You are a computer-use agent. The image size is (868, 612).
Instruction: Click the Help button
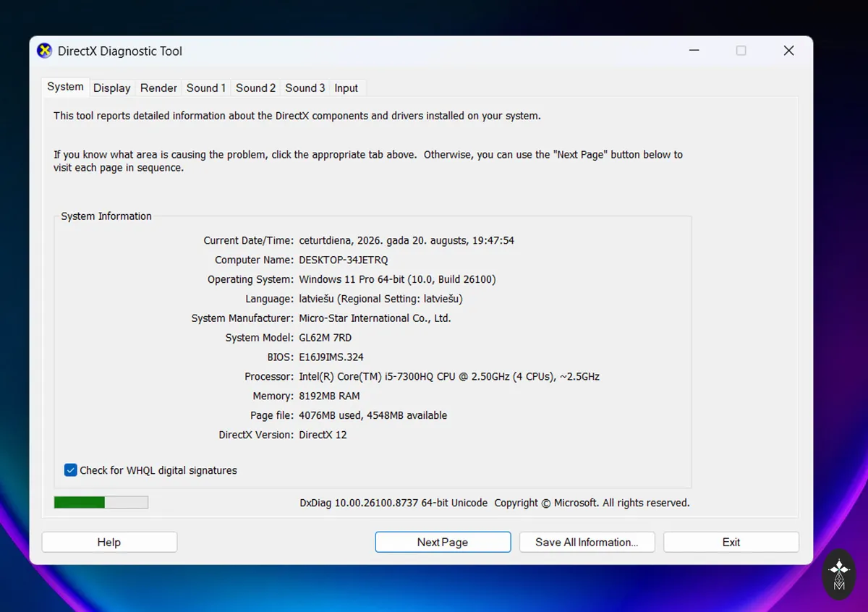[109, 543]
